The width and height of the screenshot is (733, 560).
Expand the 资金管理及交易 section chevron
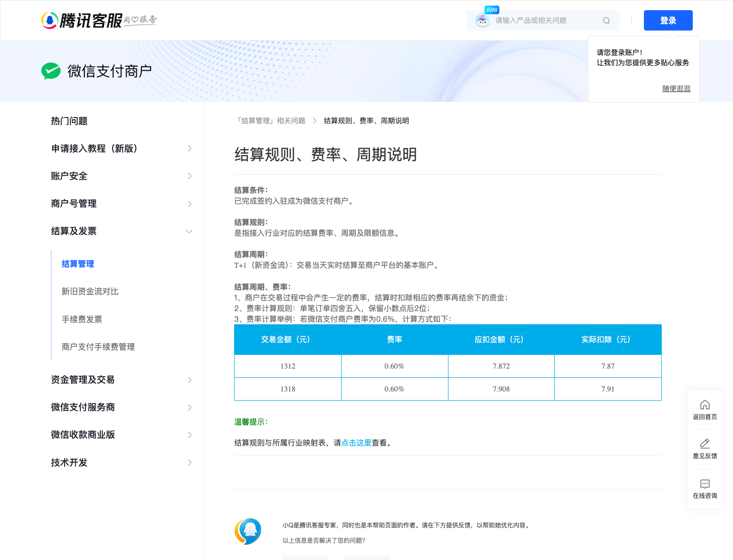pos(190,380)
